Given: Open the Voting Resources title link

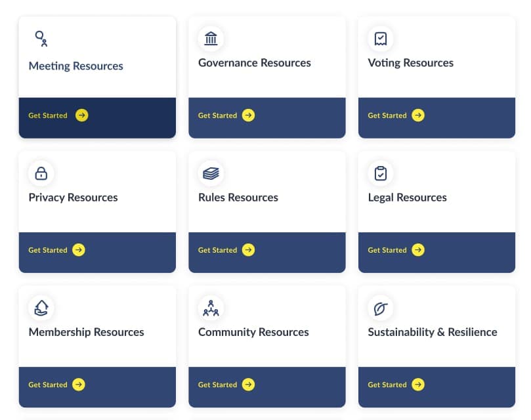Looking at the screenshot, I should pos(410,63).
